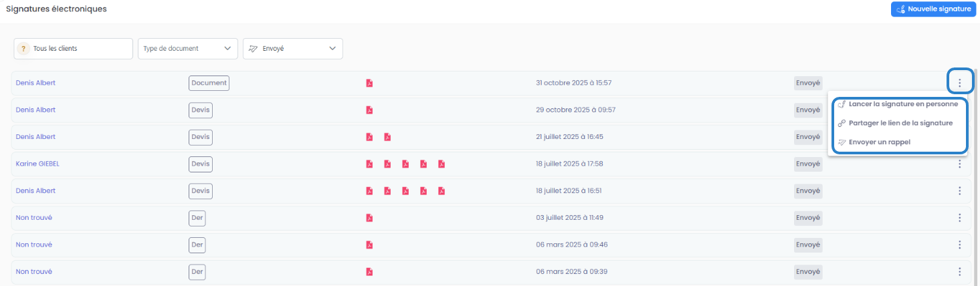Click the date 31 octobre 2025 à 15:57

click(574, 83)
